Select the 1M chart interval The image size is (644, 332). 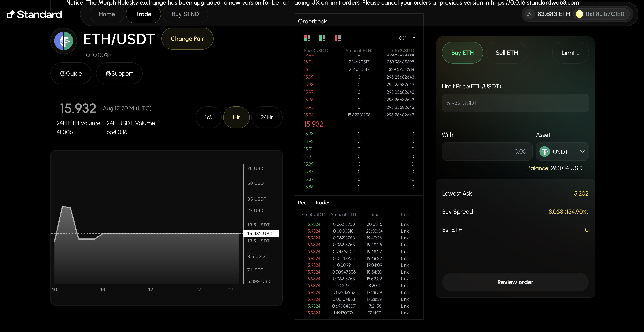coord(208,117)
